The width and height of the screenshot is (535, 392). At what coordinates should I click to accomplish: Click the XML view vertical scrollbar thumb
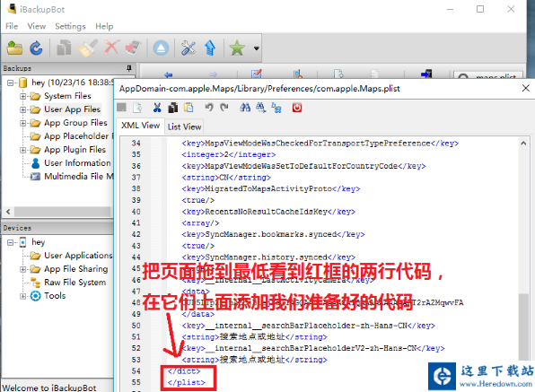point(523,326)
